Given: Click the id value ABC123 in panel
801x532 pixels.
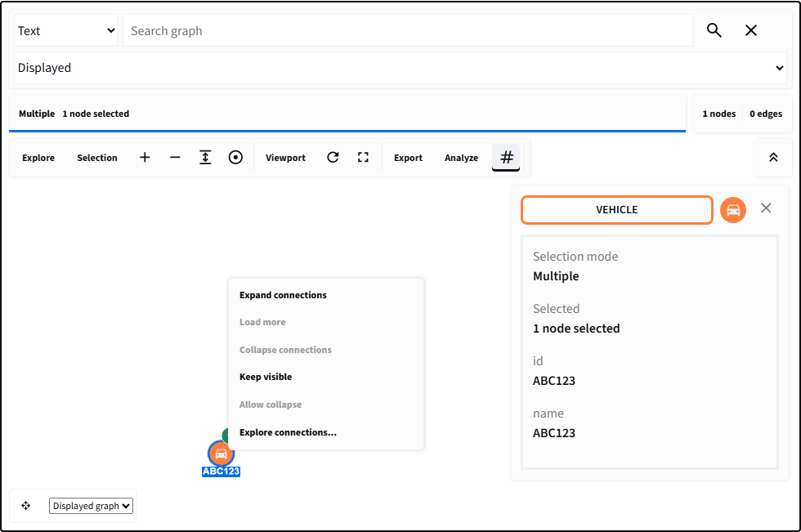Looking at the screenshot, I should [x=554, y=381].
